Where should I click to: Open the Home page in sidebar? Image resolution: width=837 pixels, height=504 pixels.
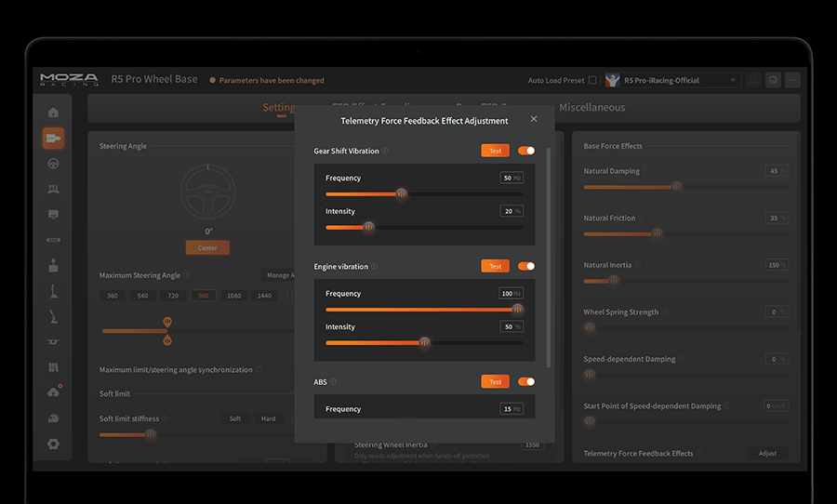(53, 113)
